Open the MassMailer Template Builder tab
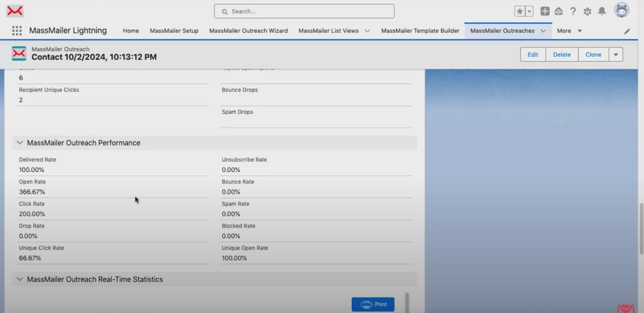 tap(420, 31)
